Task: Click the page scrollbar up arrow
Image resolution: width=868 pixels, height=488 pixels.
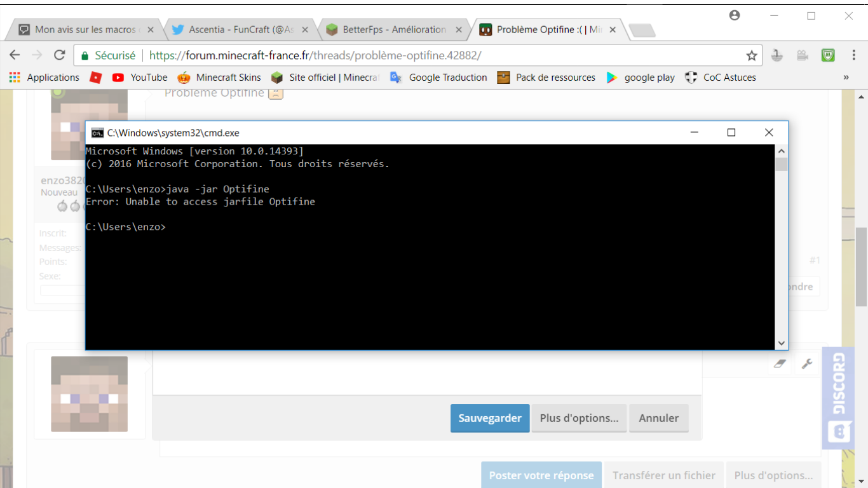Action: 862,97
